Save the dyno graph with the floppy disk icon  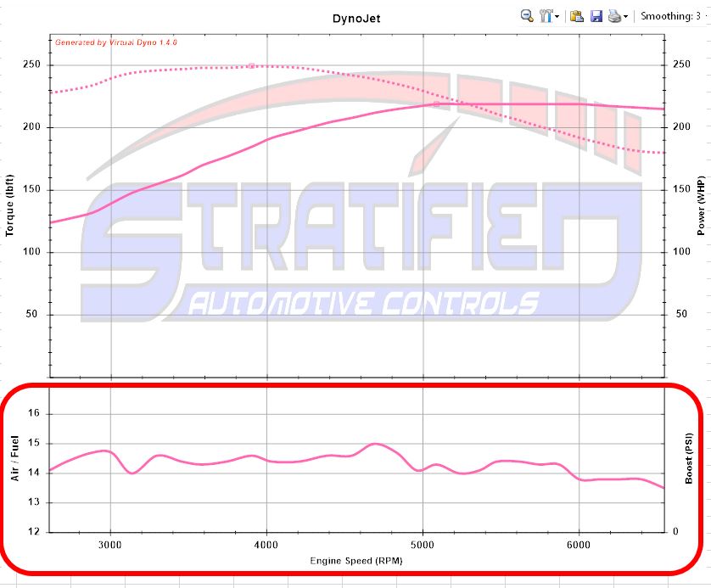(597, 15)
